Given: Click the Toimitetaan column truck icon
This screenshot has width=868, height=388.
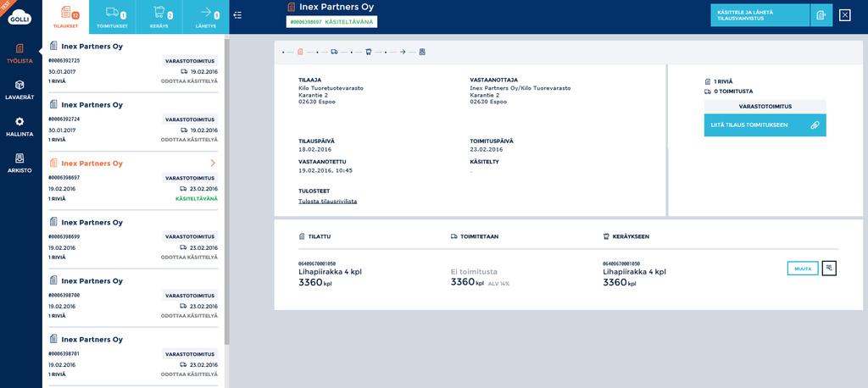Looking at the screenshot, I should tap(454, 236).
